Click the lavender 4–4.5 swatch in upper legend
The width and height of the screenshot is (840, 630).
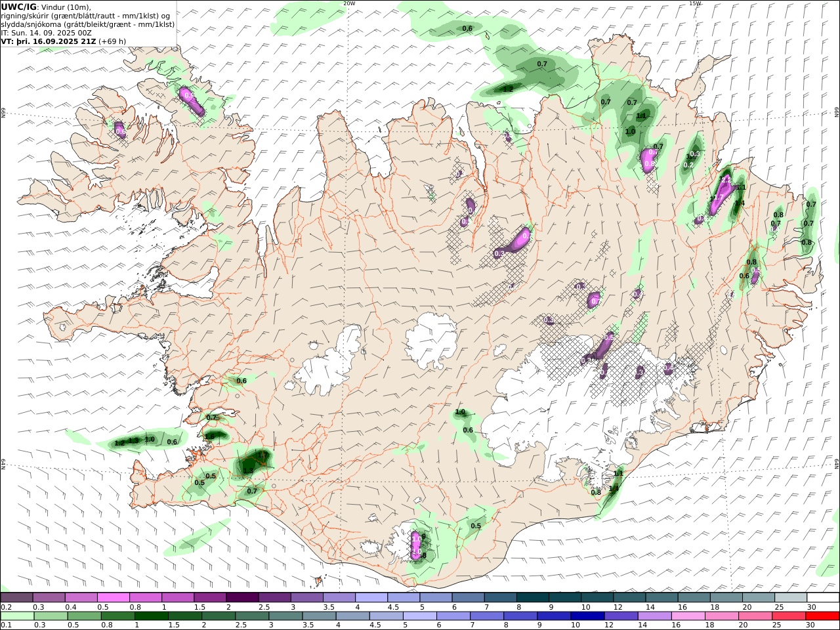[x=371, y=597]
